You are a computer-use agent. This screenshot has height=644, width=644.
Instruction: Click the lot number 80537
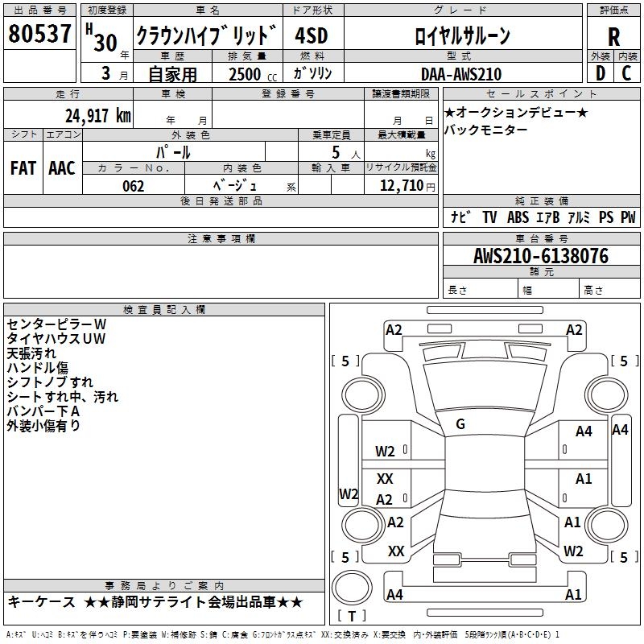coord(39,33)
